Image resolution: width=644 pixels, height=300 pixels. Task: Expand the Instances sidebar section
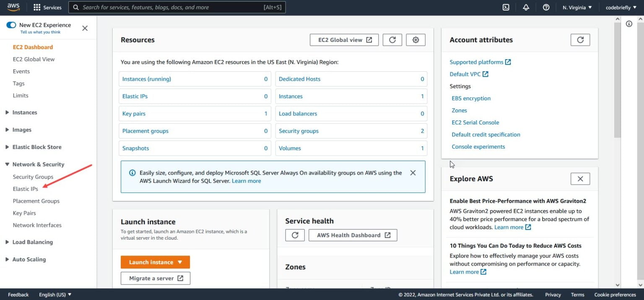tap(7, 112)
